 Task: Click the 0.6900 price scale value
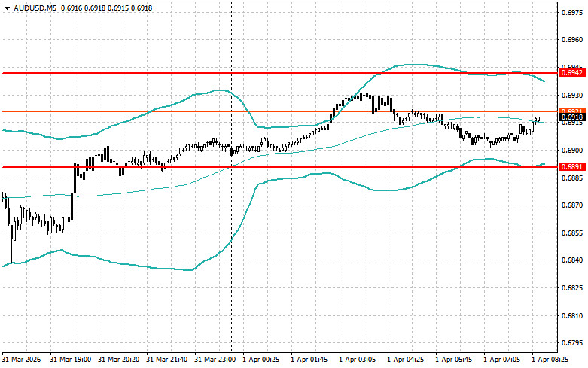coord(572,151)
